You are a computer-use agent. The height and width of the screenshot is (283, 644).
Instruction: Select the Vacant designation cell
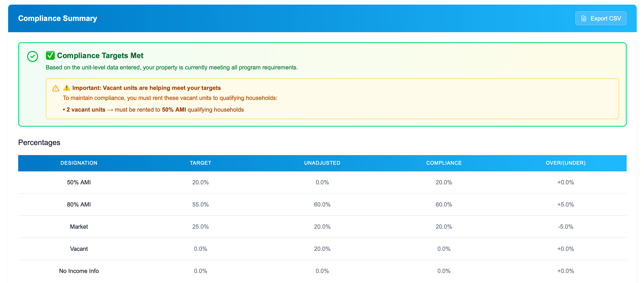(79, 249)
